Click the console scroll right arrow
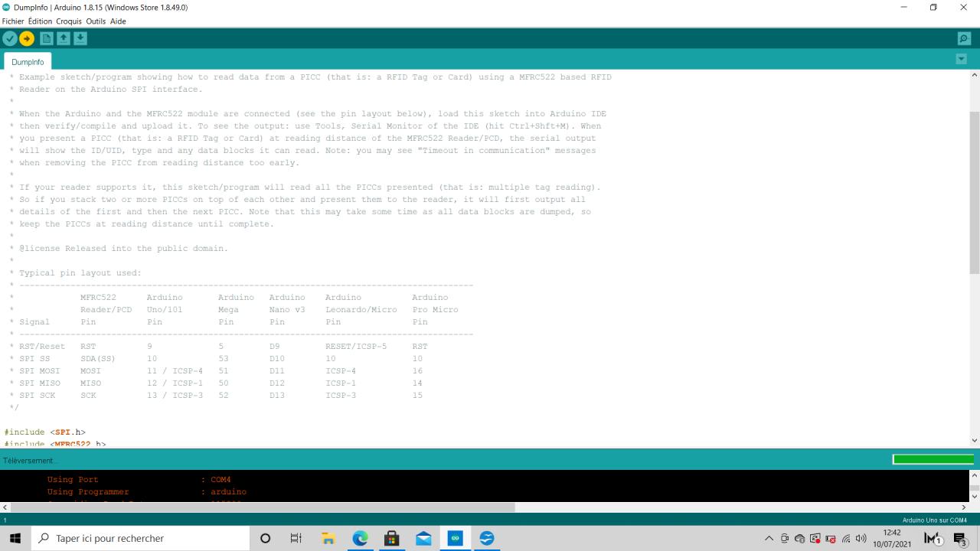This screenshot has height=551, width=980. pyautogui.click(x=963, y=507)
